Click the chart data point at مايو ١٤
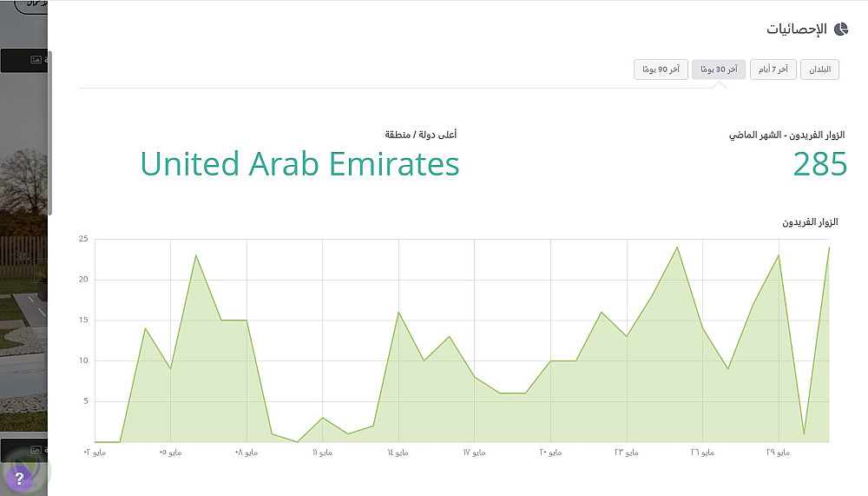This screenshot has height=496, width=868. coord(398,312)
